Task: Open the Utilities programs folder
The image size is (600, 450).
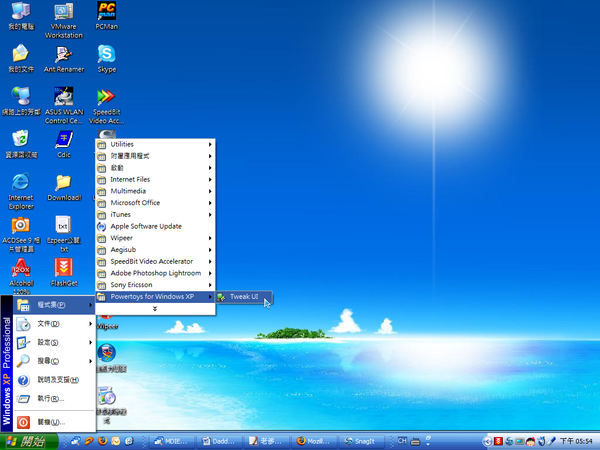Action: tap(155, 144)
